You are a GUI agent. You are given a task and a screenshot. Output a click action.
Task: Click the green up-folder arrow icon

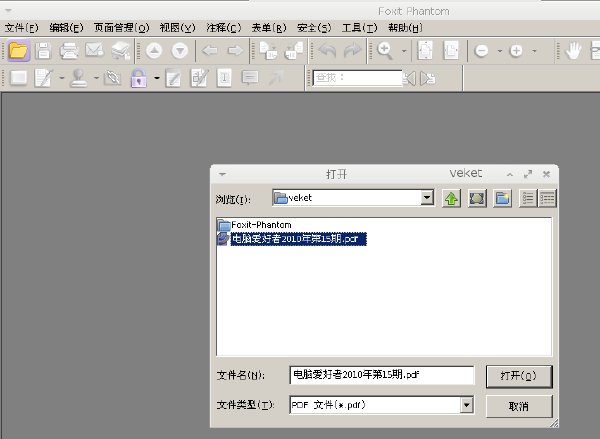pyautogui.click(x=451, y=198)
